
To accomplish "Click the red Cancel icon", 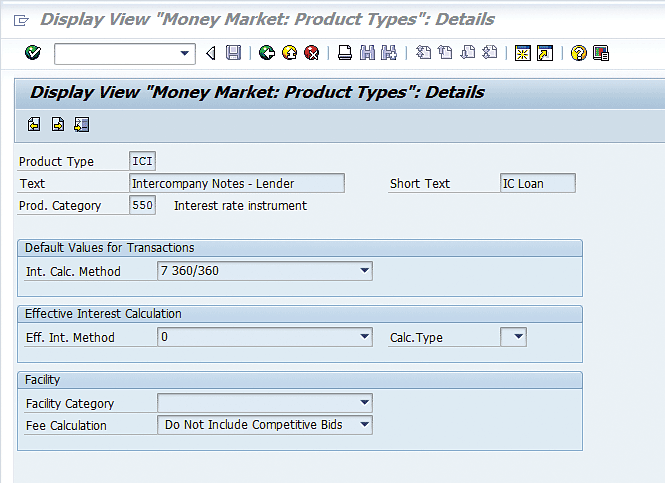I will [x=311, y=53].
